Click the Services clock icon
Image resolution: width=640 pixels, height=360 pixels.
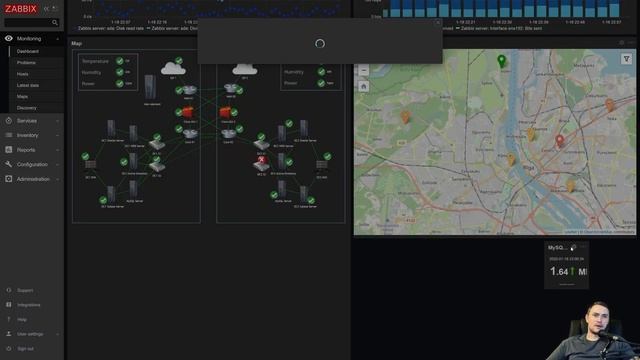coord(9,121)
